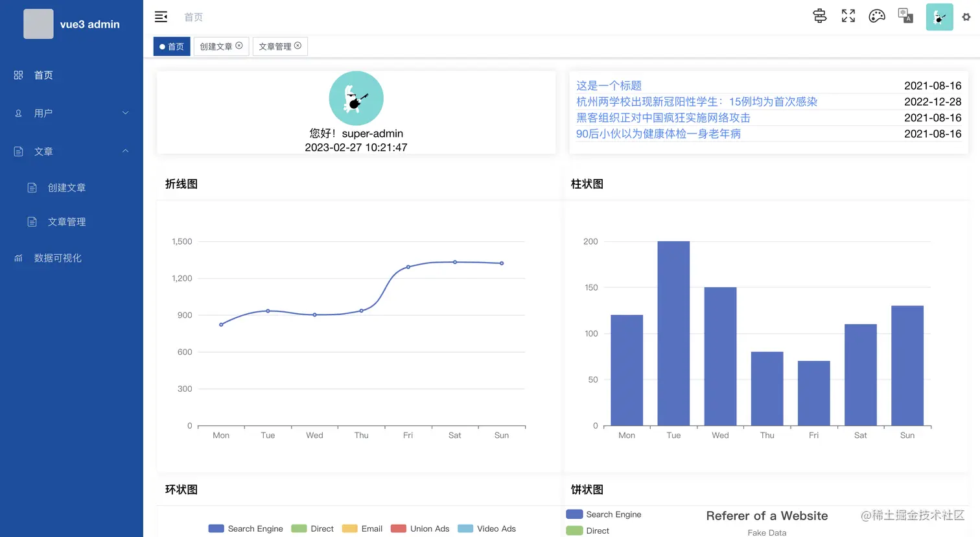Click the yellow Email legend swatch
This screenshot has width=980, height=537.
349,529
